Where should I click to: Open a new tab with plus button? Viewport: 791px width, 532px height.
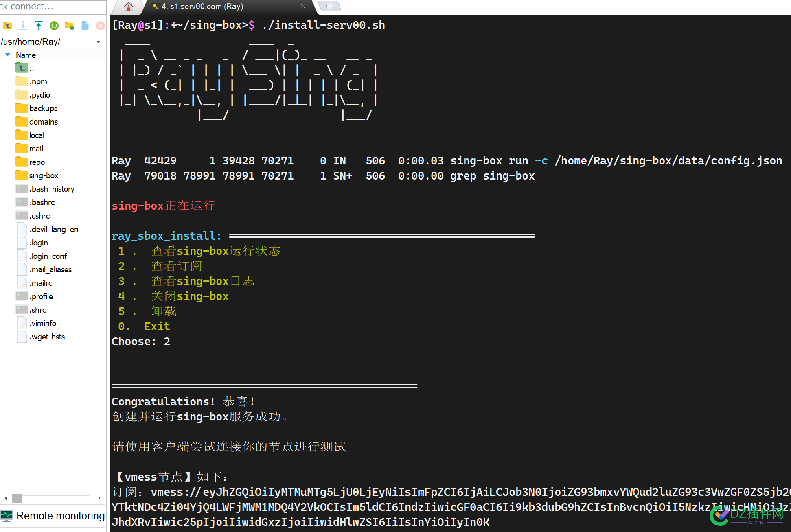(330, 6)
